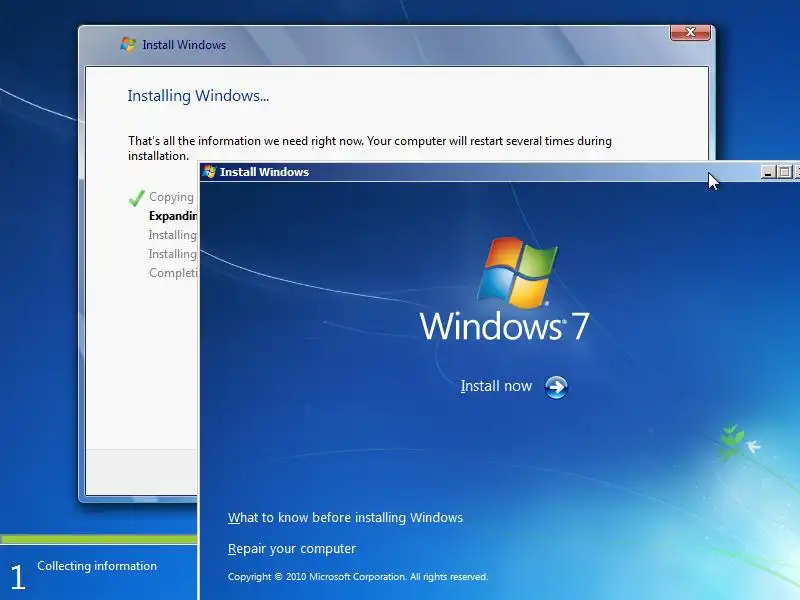
Task: Click the Windows 7 flag logo
Action: pyautogui.click(x=518, y=272)
